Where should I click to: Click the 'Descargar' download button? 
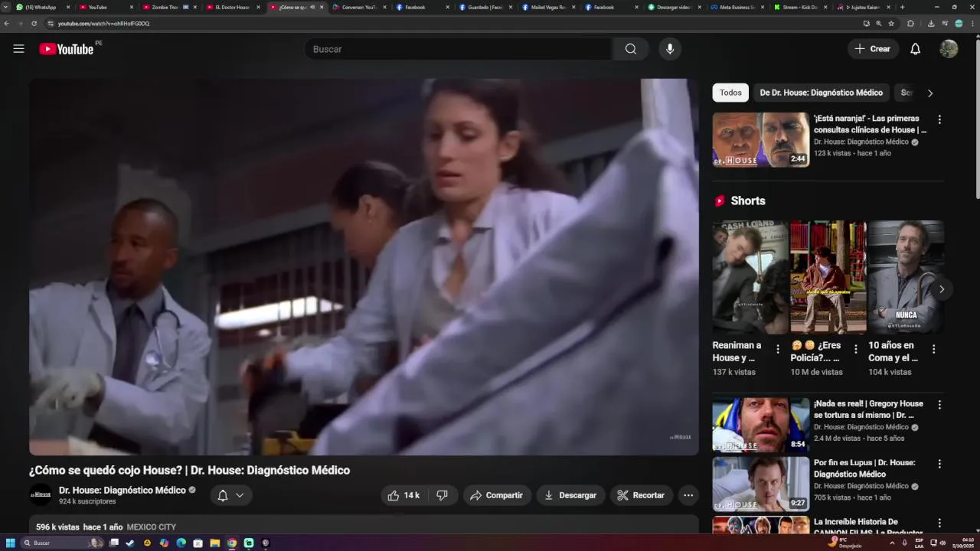pos(570,495)
